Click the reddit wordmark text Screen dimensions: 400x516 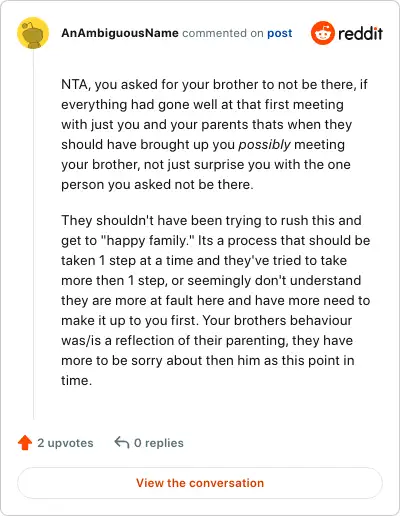click(360, 34)
